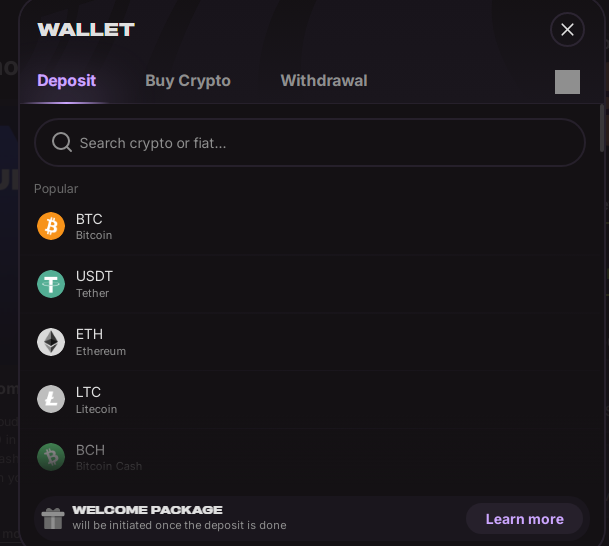This screenshot has height=546, width=609.
Task: Go to the Withdrawal tab
Action: pyautogui.click(x=324, y=81)
